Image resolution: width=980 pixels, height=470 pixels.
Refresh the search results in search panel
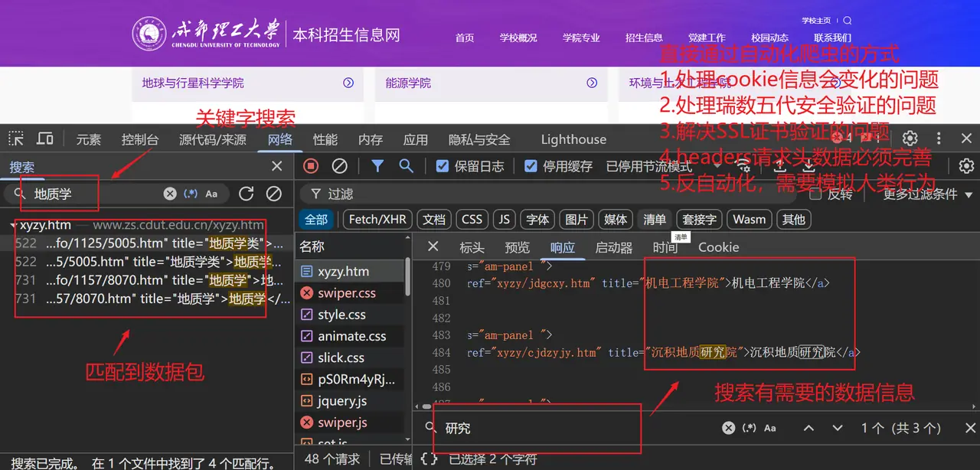click(246, 194)
